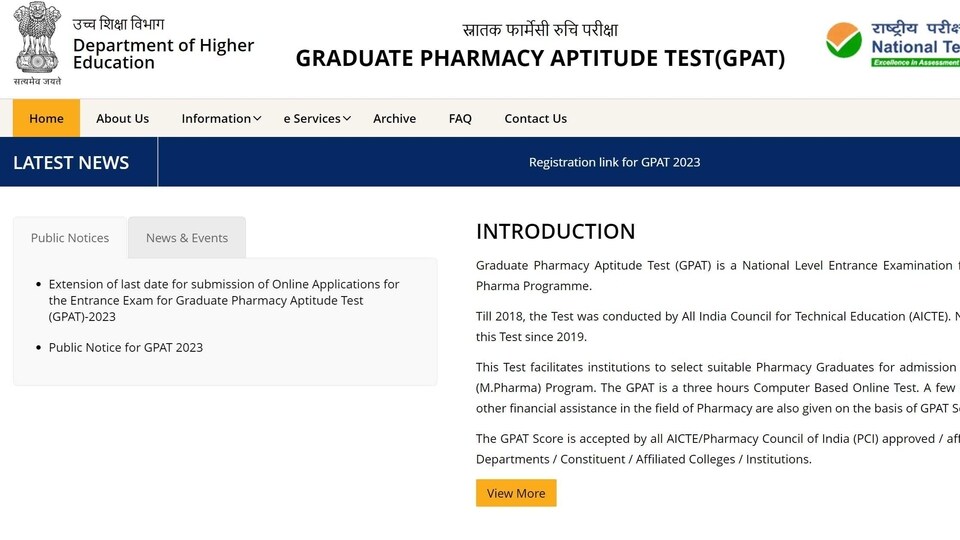Expand the e Services dropdown chevron
Image resolution: width=960 pixels, height=540 pixels.
point(347,119)
